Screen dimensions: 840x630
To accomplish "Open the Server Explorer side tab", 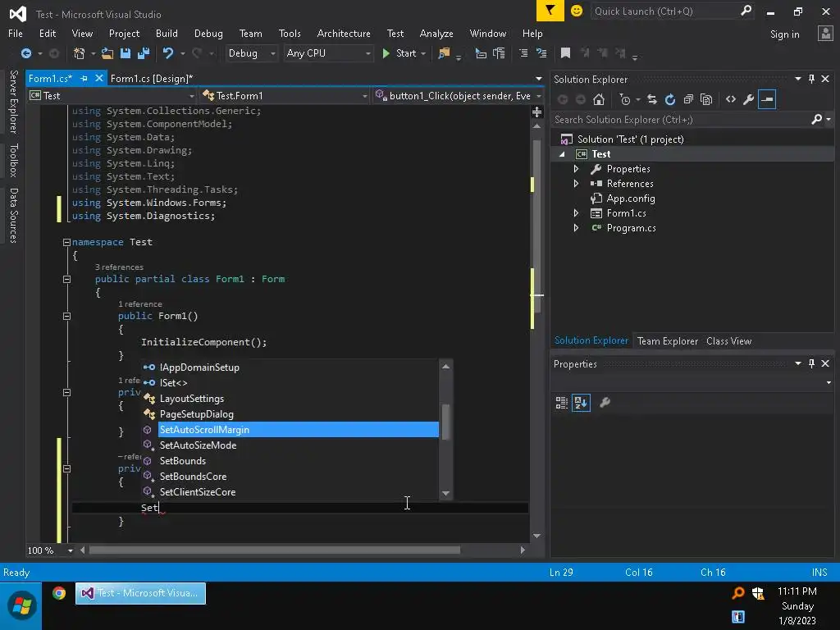I will click(x=13, y=102).
